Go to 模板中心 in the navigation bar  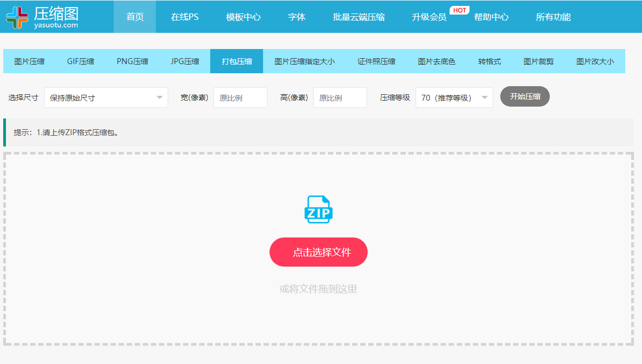point(244,16)
